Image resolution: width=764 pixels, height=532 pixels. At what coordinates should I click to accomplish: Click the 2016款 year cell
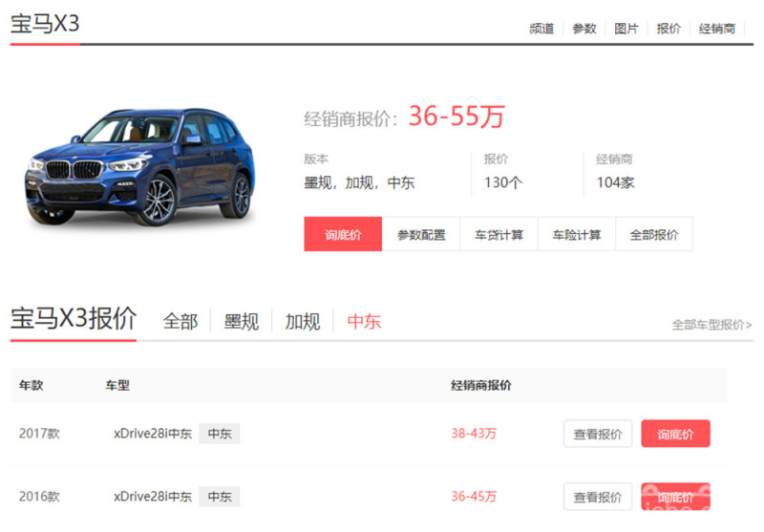coord(39,497)
